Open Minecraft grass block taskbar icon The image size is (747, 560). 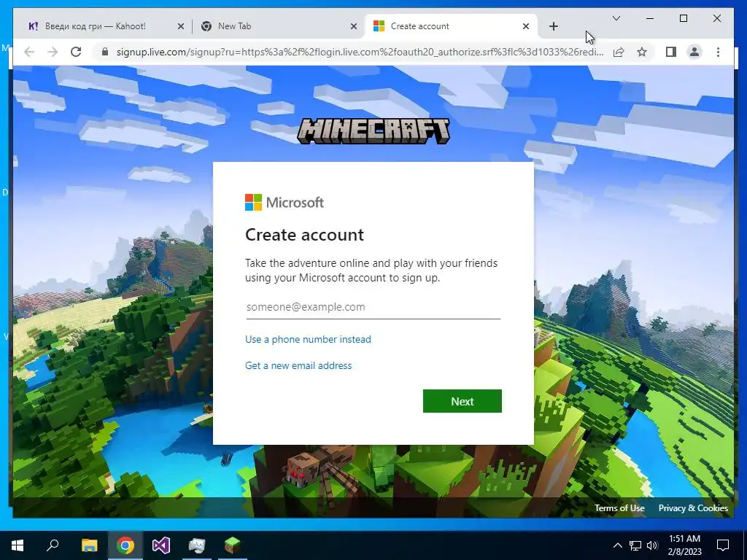233,545
